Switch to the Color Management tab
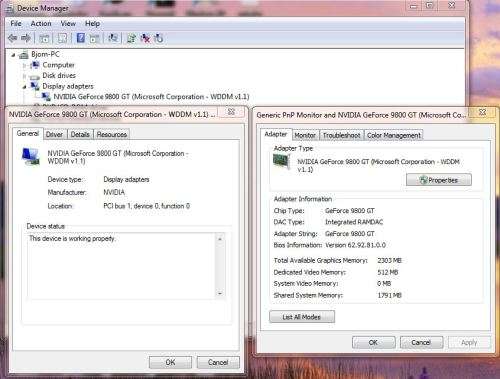 click(394, 135)
